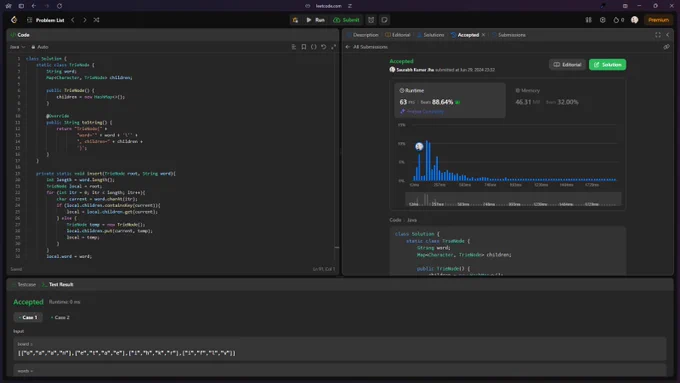Open the layout manager icon
Image resolution: width=680 pixels, height=383 pixels.
[588, 20]
